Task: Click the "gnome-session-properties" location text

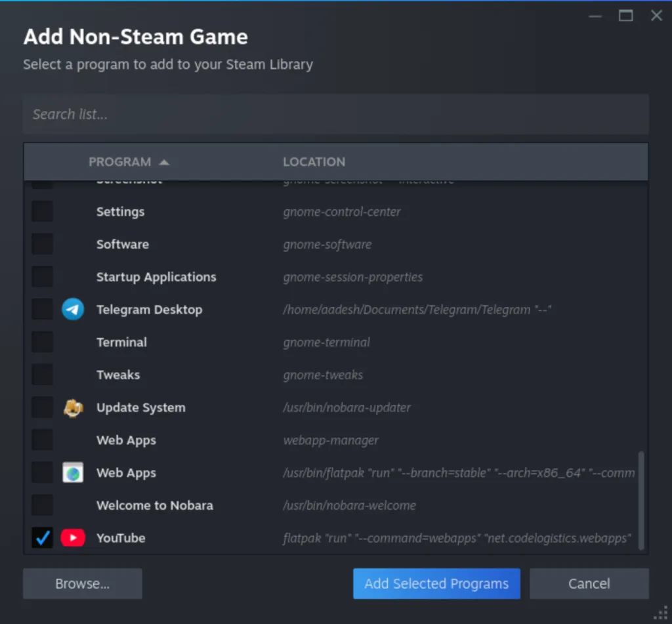Action: point(352,278)
